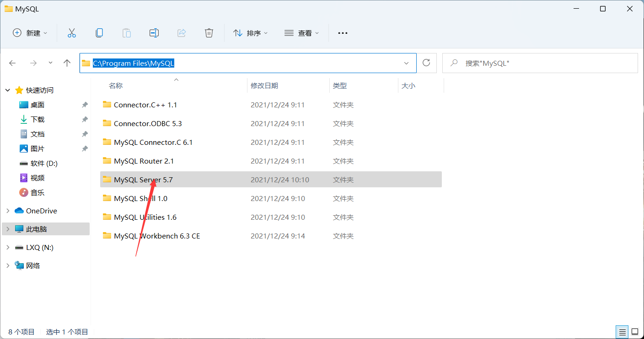Click the 2021/12/24 10:10 modified date
This screenshot has height=339, width=644.
pos(280,180)
